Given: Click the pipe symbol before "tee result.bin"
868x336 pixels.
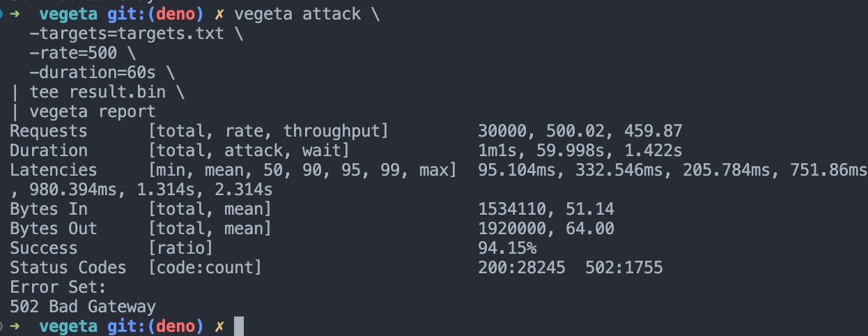Looking at the screenshot, I should tap(15, 92).
